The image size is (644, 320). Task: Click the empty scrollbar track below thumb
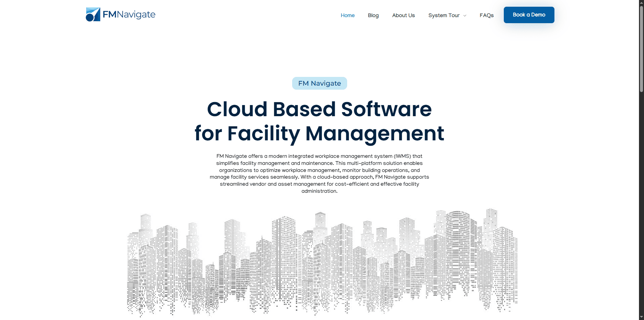641,201
